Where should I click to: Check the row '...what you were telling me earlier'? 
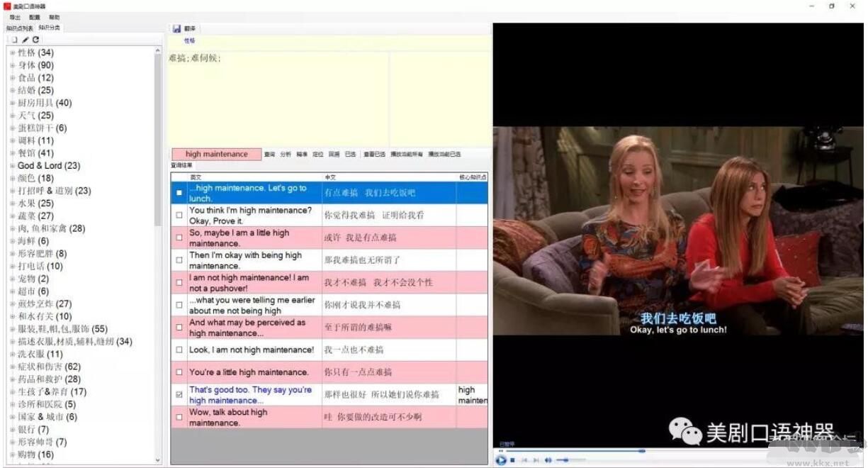(x=179, y=305)
